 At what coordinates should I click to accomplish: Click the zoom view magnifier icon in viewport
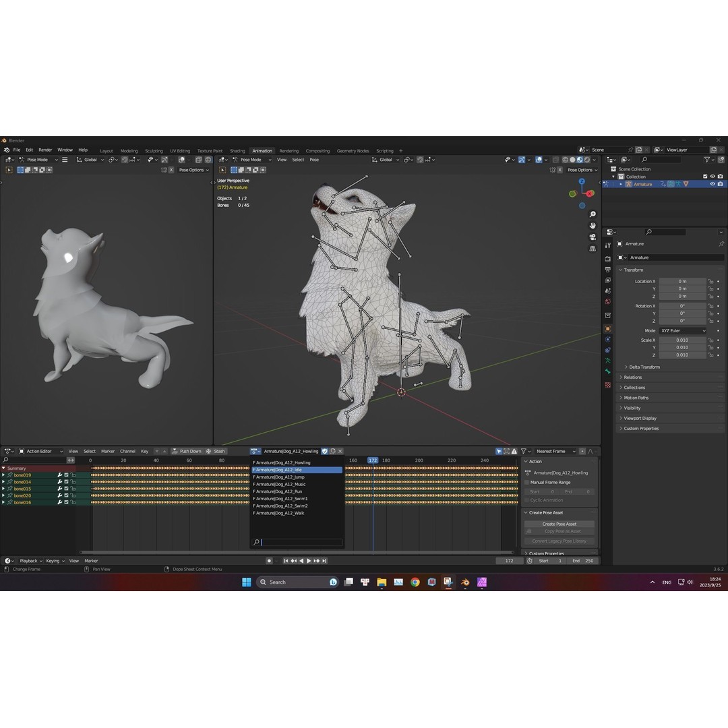point(593,214)
